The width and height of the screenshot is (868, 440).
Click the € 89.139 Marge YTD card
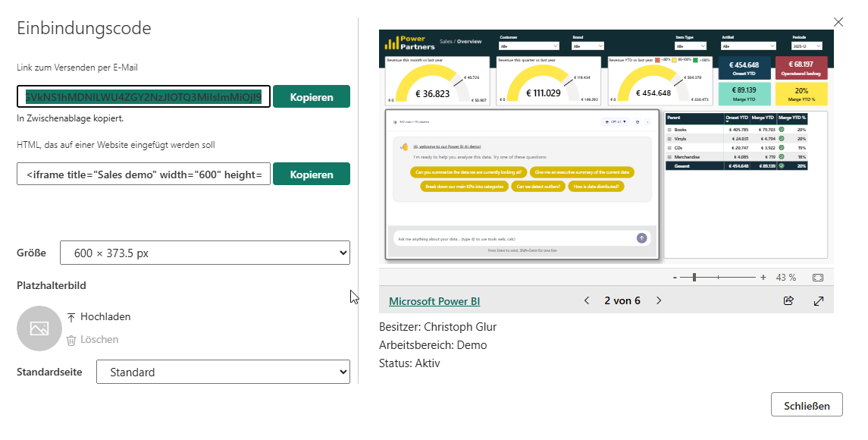tap(744, 93)
